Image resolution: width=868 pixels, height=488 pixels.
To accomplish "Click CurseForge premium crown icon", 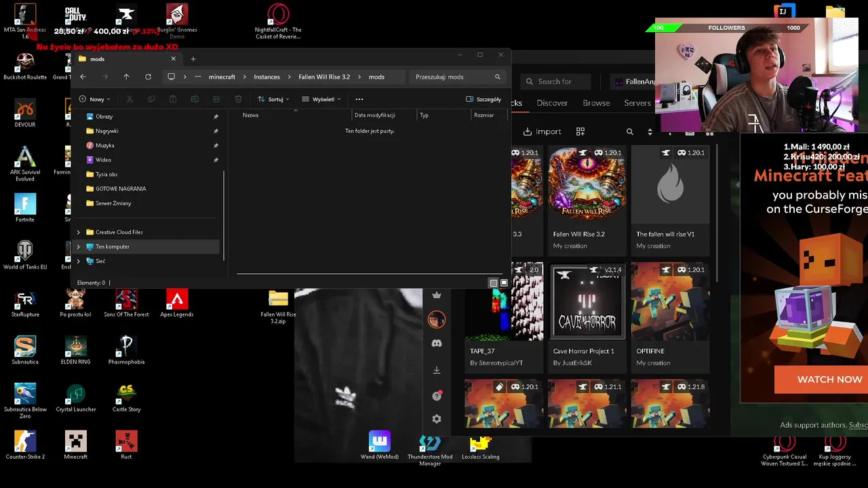I will pos(437,295).
